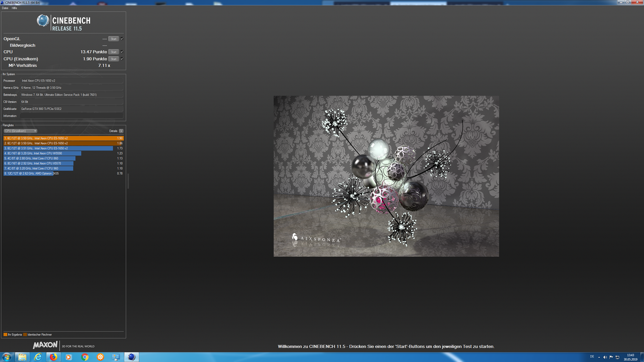Show hidden system tray icons
Screen dimensions: 644x362
coord(599,357)
